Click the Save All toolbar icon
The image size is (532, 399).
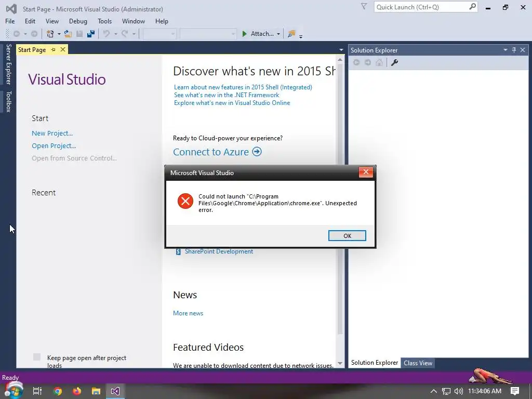(x=90, y=34)
